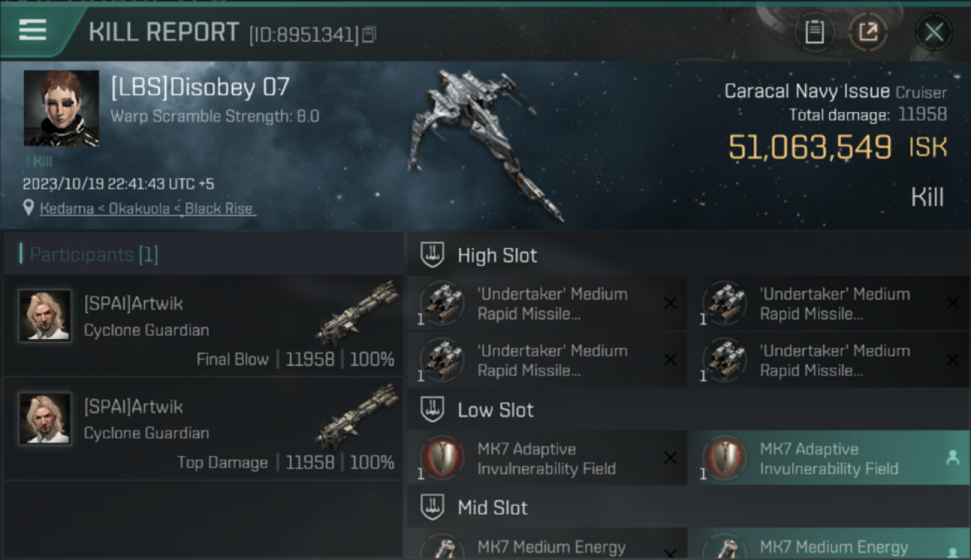Image resolution: width=971 pixels, height=560 pixels.
Task: Open Artwik Top Damage participant portrait
Action: pyautogui.click(x=45, y=419)
